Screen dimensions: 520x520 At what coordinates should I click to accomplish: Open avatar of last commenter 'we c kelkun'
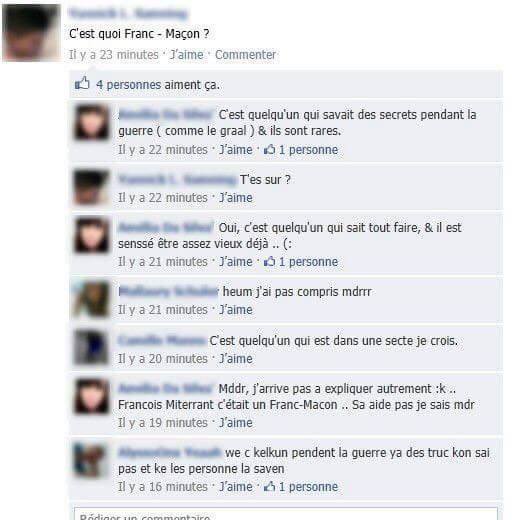(x=91, y=460)
